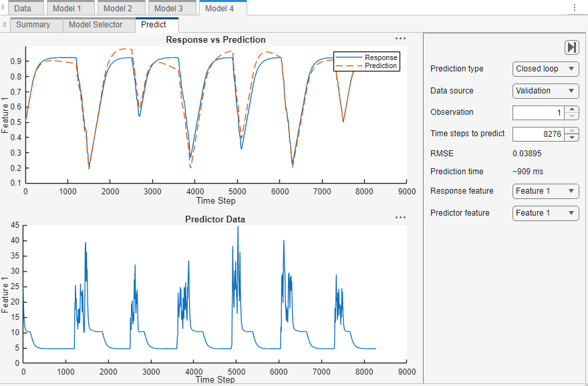The height and width of the screenshot is (386, 588).
Task: Open the vertical ellipsis menu at top right
Action: [x=575, y=7]
